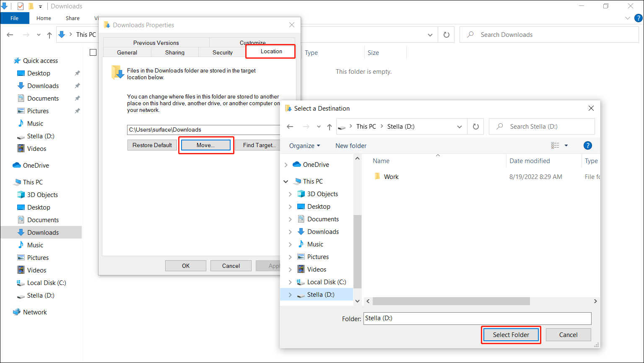This screenshot has height=363, width=644.
Task: Click the Folder name input field
Action: coord(478,318)
